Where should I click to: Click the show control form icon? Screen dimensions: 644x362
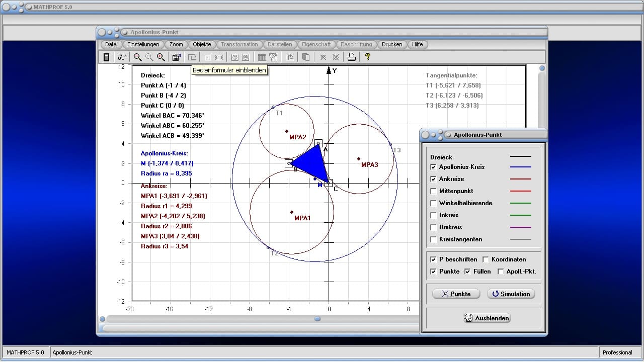click(x=192, y=57)
